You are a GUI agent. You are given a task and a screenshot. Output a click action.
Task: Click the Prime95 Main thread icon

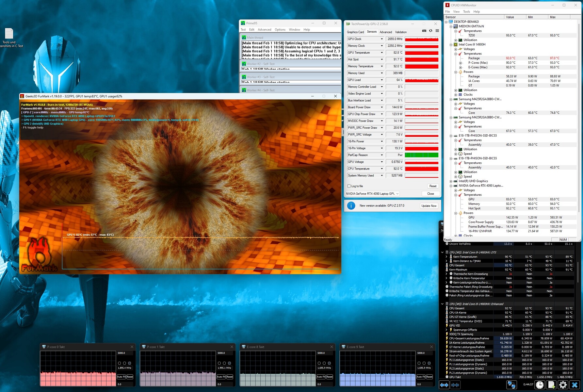coord(244,38)
